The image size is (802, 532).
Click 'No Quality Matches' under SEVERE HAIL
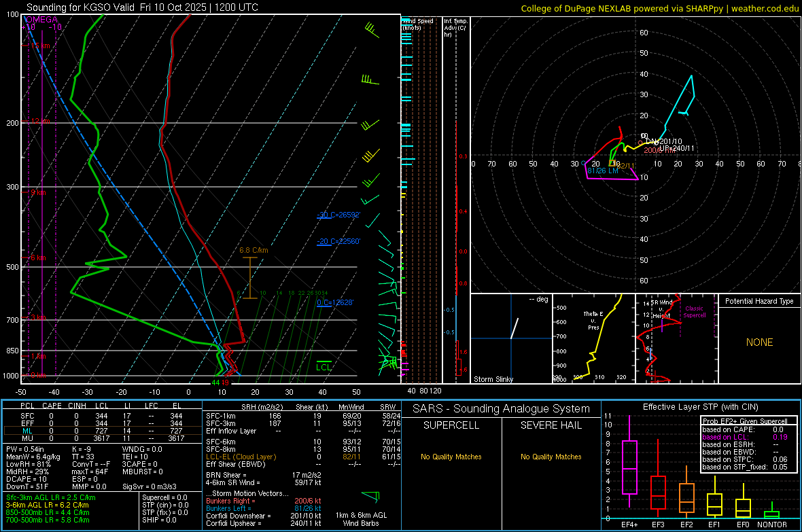pos(551,457)
